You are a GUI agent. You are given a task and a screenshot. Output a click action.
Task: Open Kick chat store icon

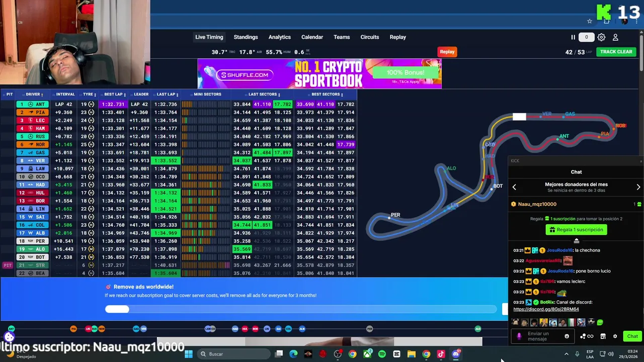tap(603, 336)
